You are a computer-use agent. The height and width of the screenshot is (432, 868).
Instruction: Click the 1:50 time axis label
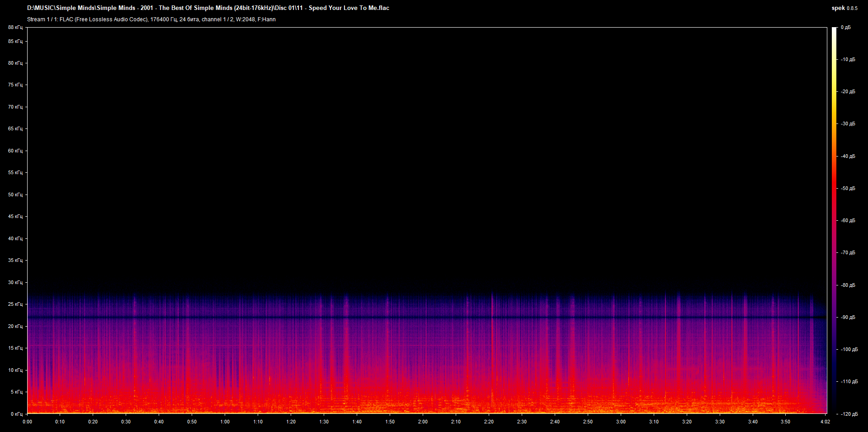(x=390, y=422)
